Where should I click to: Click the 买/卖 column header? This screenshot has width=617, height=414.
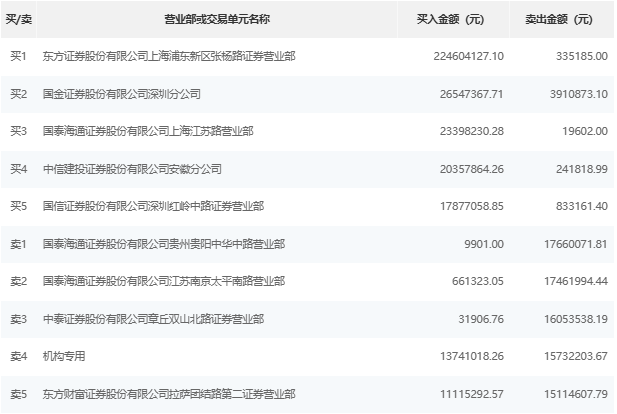tap(18, 19)
